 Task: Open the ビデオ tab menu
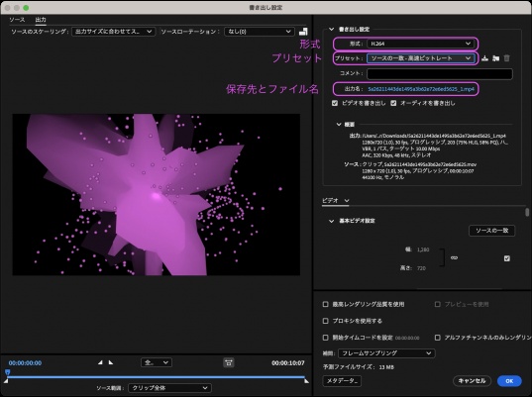[x=335, y=200]
